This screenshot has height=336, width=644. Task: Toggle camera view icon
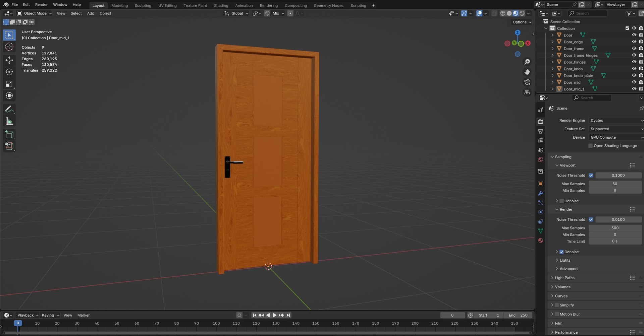(527, 82)
